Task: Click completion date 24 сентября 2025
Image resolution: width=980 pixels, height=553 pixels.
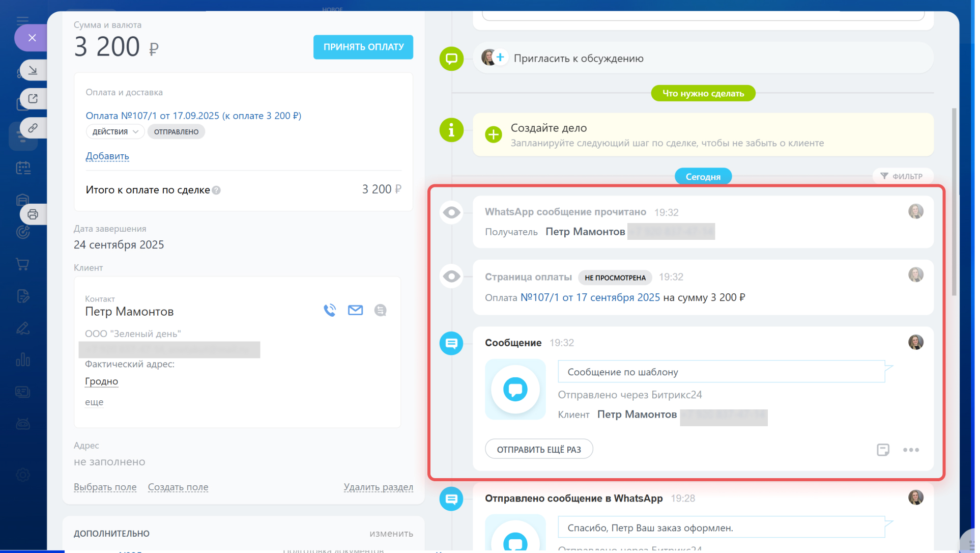Action: pyautogui.click(x=119, y=245)
